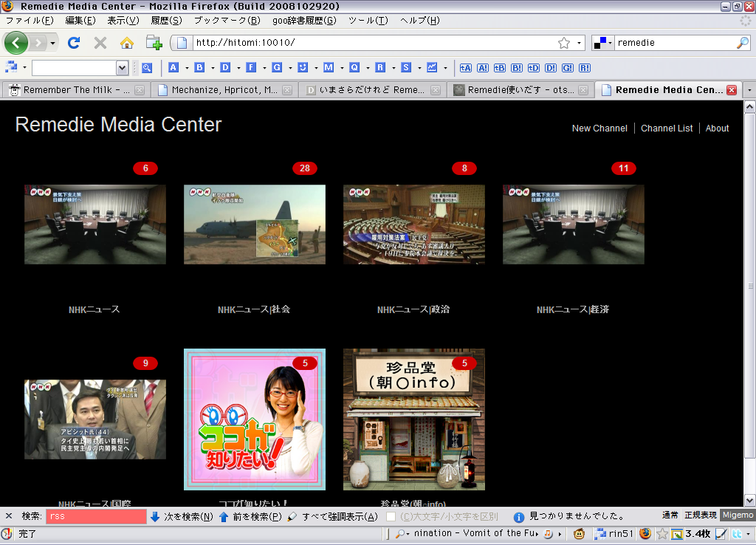Open the URL bar history dropdown
756x545 pixels.
pos(579,43)
